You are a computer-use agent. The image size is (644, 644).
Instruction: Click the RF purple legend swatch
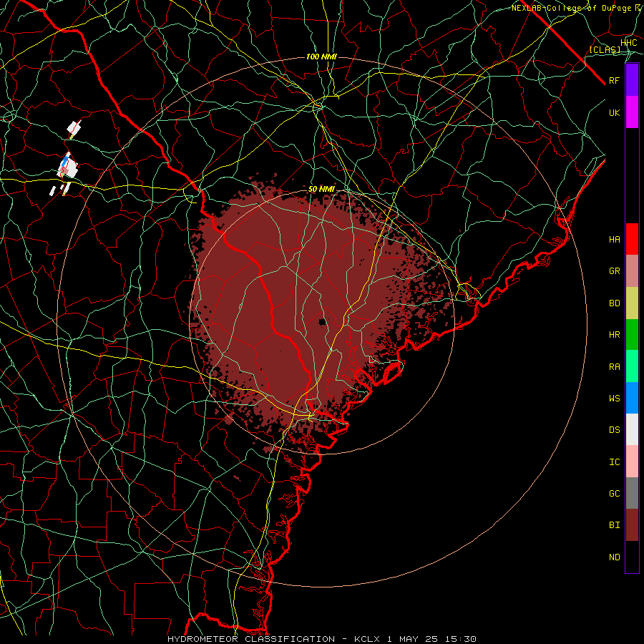(x=632, y=80)
